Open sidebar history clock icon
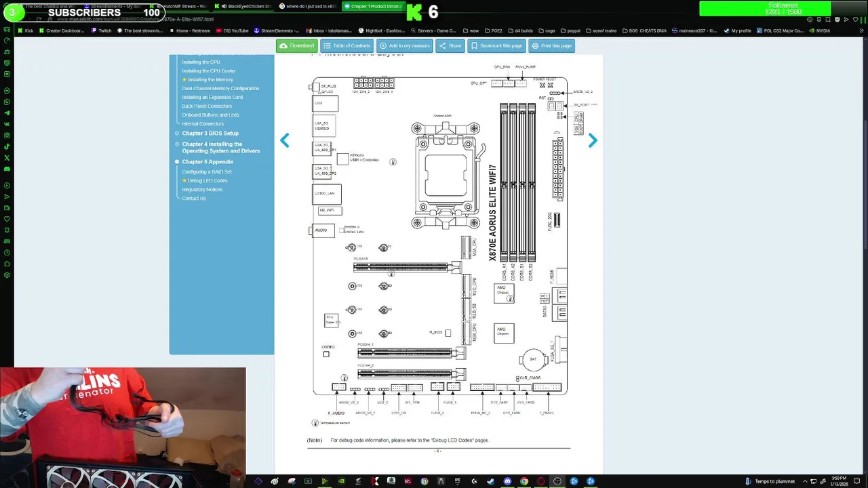868x488 pixels. (x=7, y=252)
